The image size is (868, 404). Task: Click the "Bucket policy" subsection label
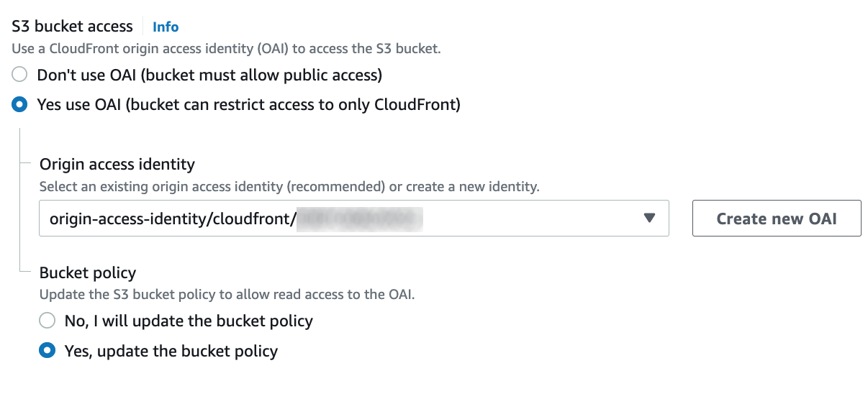[x=88, y=272]
